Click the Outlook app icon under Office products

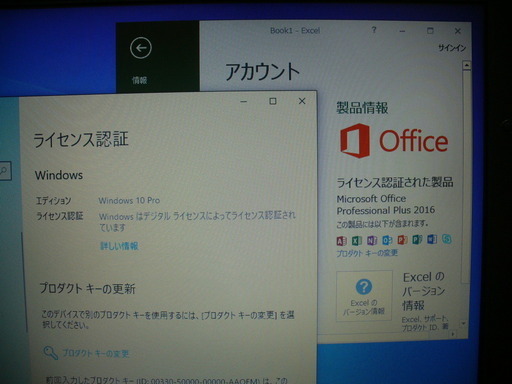pos(387,240)
